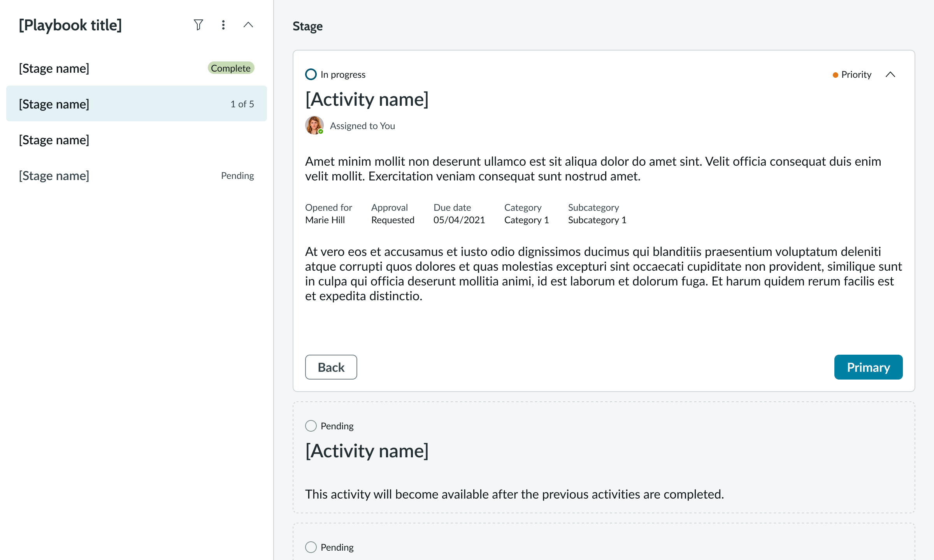Click the orange Priority indicator dot
Viewport: 934px width, 560px height.
(835, 75)
